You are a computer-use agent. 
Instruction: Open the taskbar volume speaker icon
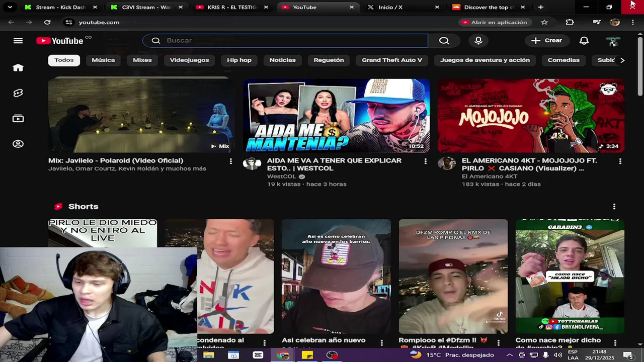557,355
